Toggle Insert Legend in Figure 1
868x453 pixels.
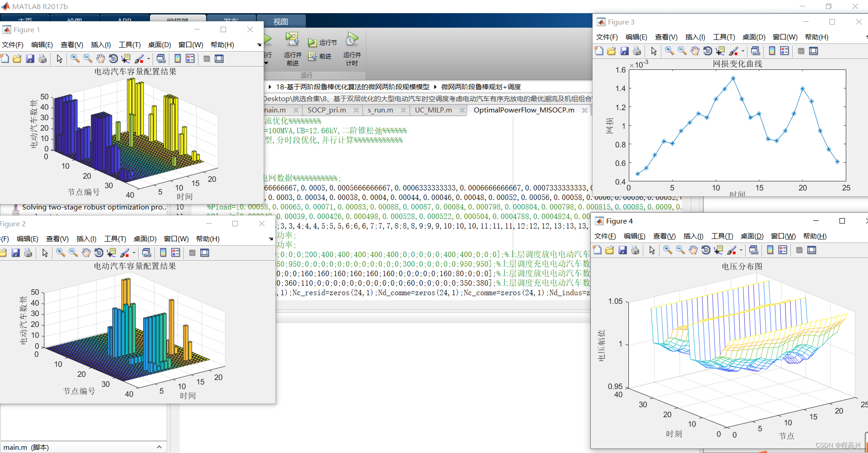(190, 58)
